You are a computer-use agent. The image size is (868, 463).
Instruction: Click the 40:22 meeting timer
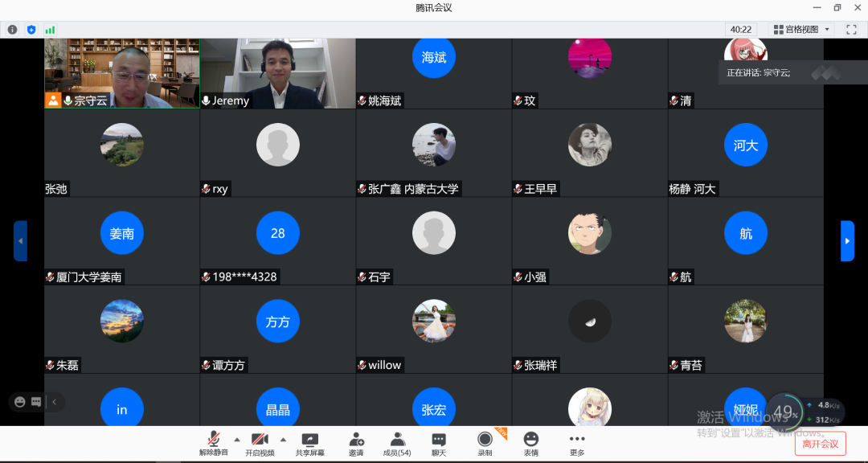(741, 30)
